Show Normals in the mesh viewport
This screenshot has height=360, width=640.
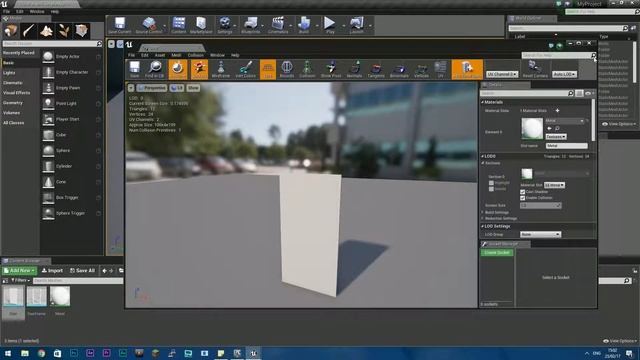click(354, 69)
